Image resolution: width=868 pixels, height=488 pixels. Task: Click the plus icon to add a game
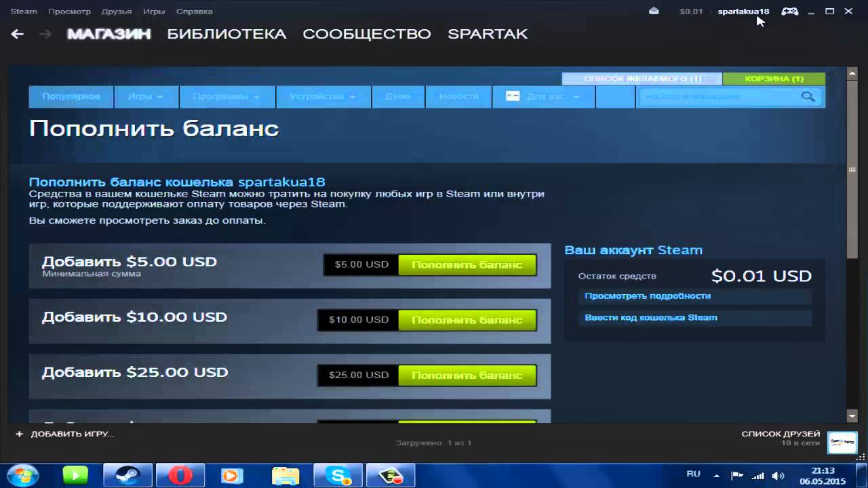(19, 434)
